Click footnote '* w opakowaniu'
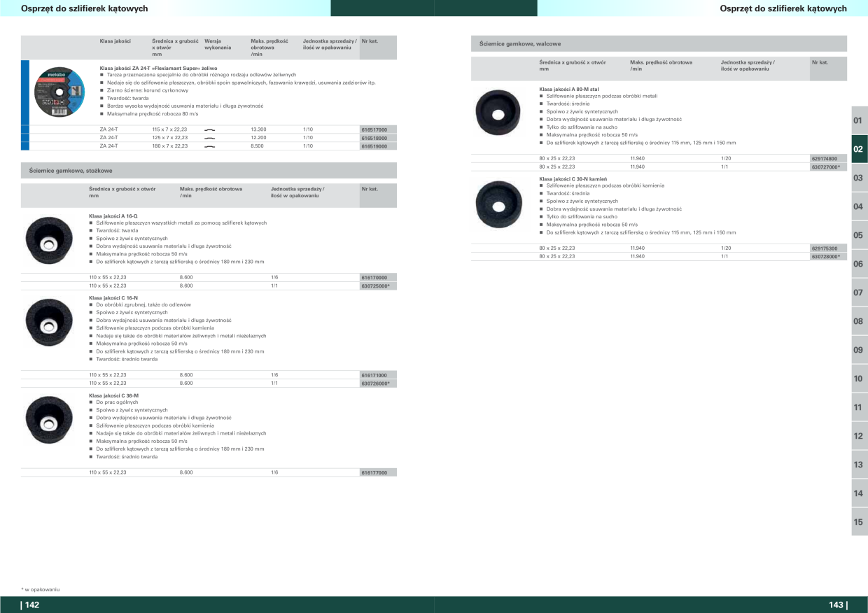The height and width of the screenshot is (613, 868). click(x=40, y=589)
